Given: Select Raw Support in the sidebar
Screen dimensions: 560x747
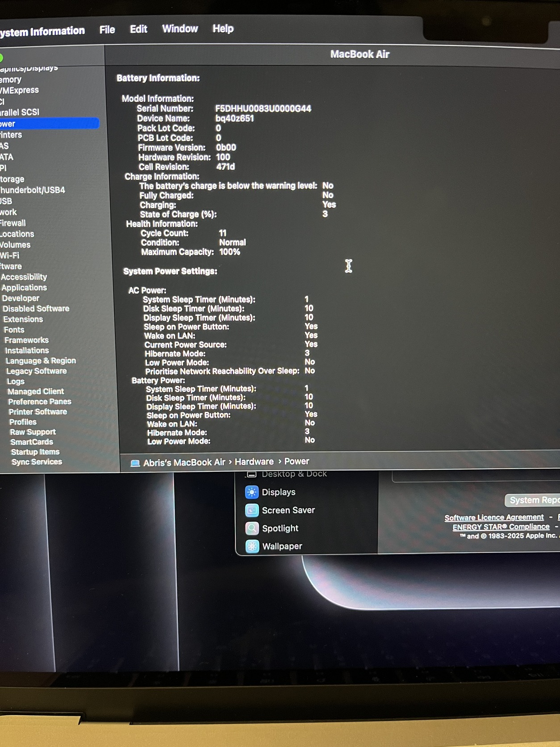Looking at the screenshot, I should coord(33,432).
